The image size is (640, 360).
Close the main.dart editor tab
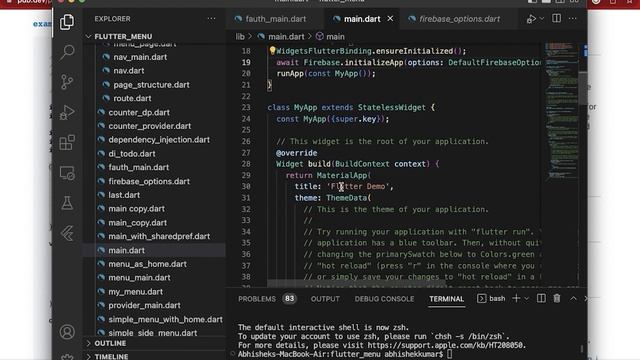click(x=390, y=19)
